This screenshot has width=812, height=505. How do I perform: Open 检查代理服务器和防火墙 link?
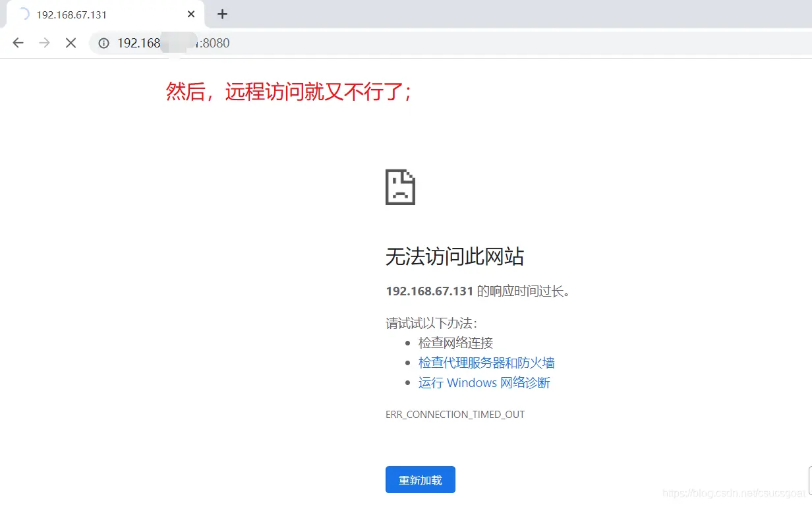(486, 363)
